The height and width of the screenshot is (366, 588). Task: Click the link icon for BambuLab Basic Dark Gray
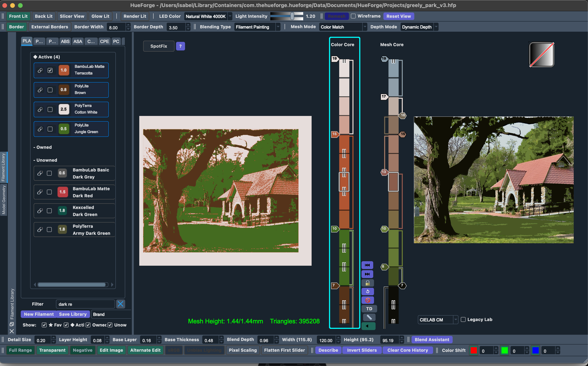(x=40, y=173)
